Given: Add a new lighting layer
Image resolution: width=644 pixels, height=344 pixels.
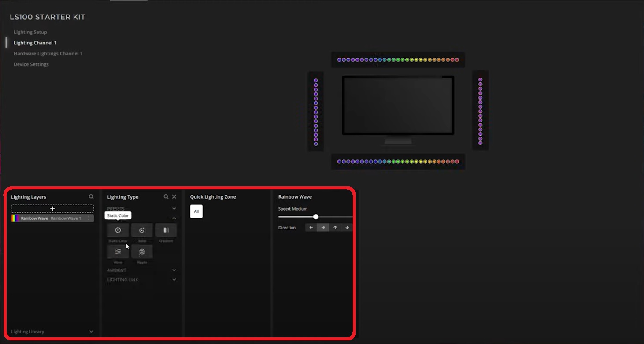Looking at the screenshot, I should click(x=52, y=208).
